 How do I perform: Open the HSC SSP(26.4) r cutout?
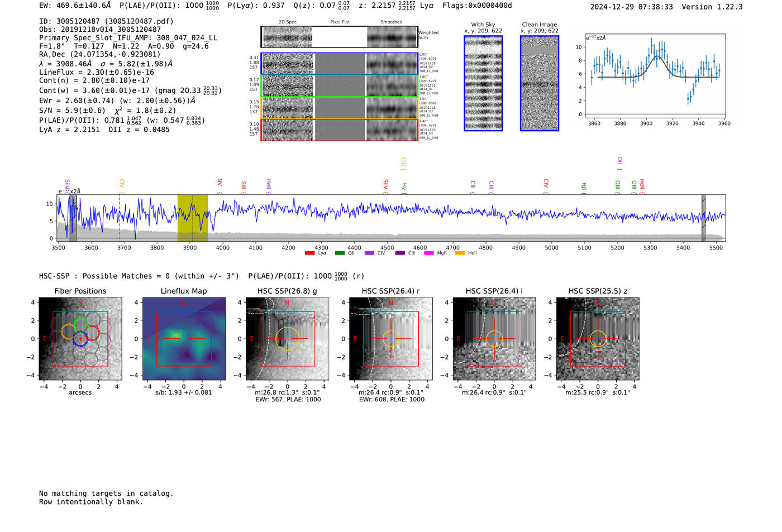391,339
